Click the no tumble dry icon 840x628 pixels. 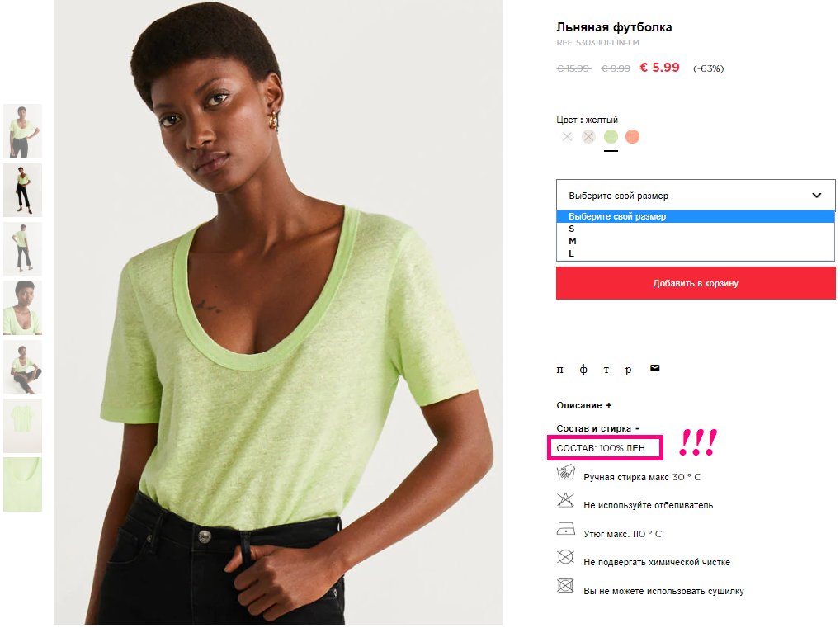565,586
